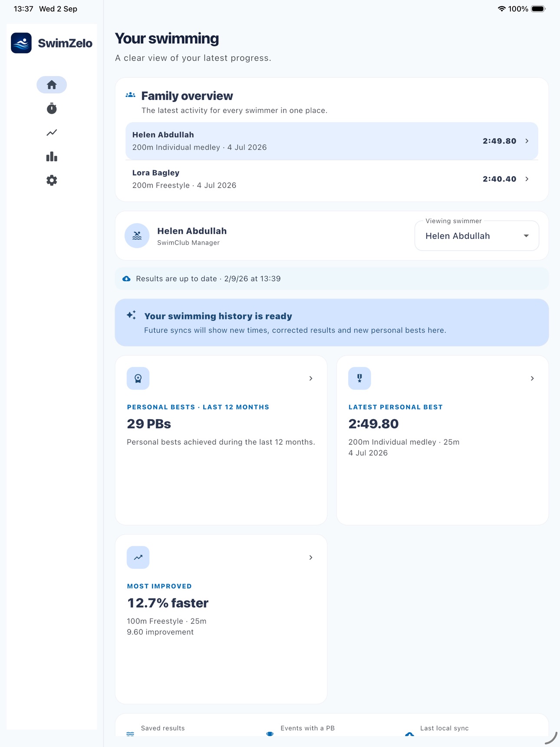This screenshot has height=747, width=560.
Task: Click the battery icon in status bar
Action: click(x=538, y=9)
